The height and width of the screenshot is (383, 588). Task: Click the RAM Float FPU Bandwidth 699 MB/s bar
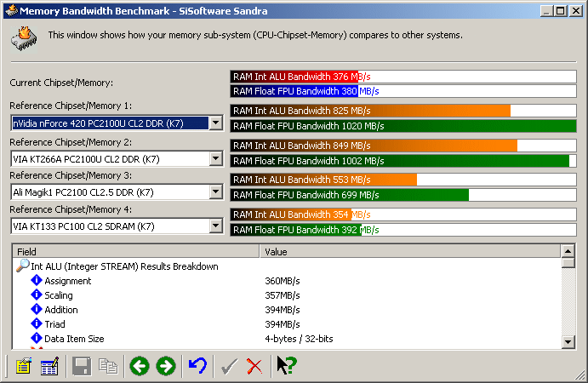point(403,195)
